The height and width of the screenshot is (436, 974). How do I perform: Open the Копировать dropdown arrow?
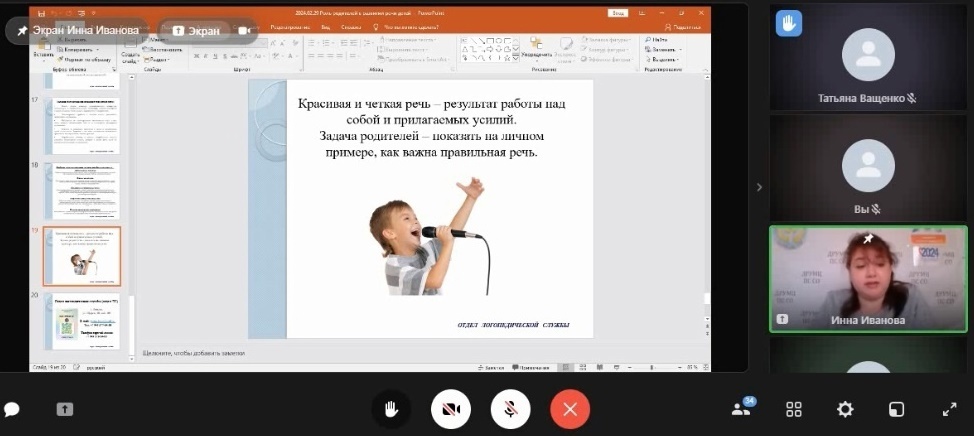(98, 50)
